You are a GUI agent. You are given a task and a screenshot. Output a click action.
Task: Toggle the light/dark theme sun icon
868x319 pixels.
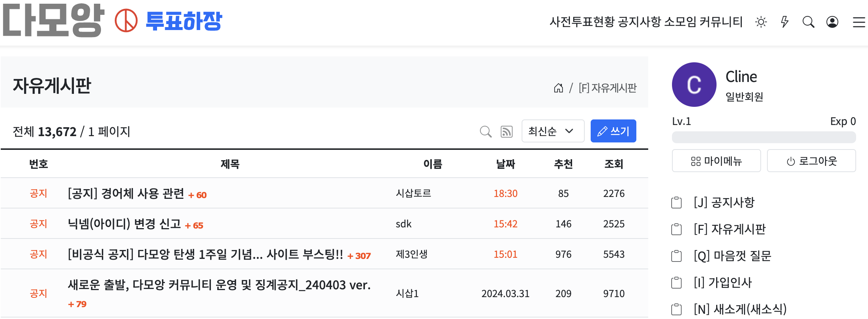(x=761, y=22)
